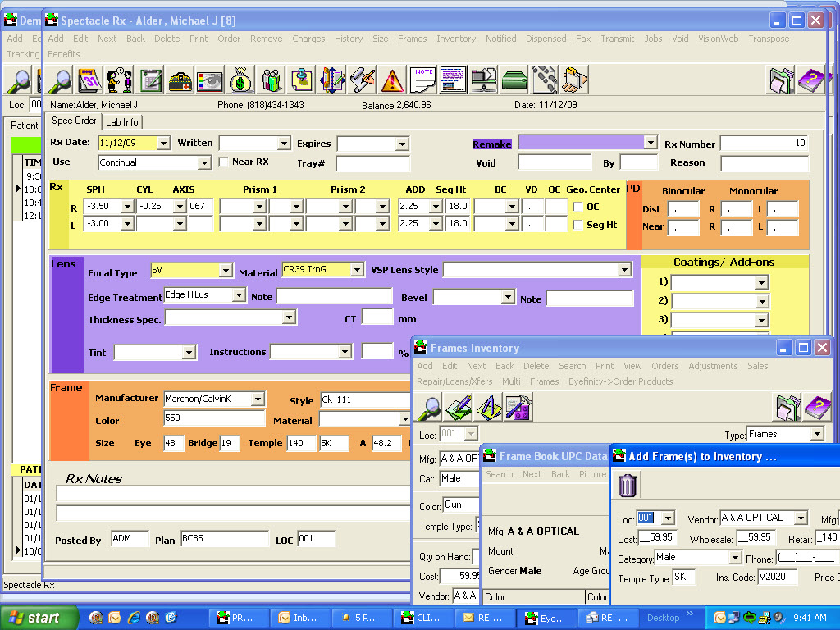Switch to the Lab Info tab

coord(121,122)
